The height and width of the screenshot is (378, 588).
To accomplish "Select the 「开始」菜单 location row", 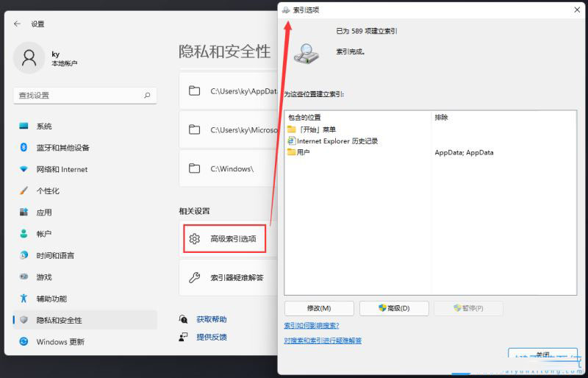I will 312,129.
